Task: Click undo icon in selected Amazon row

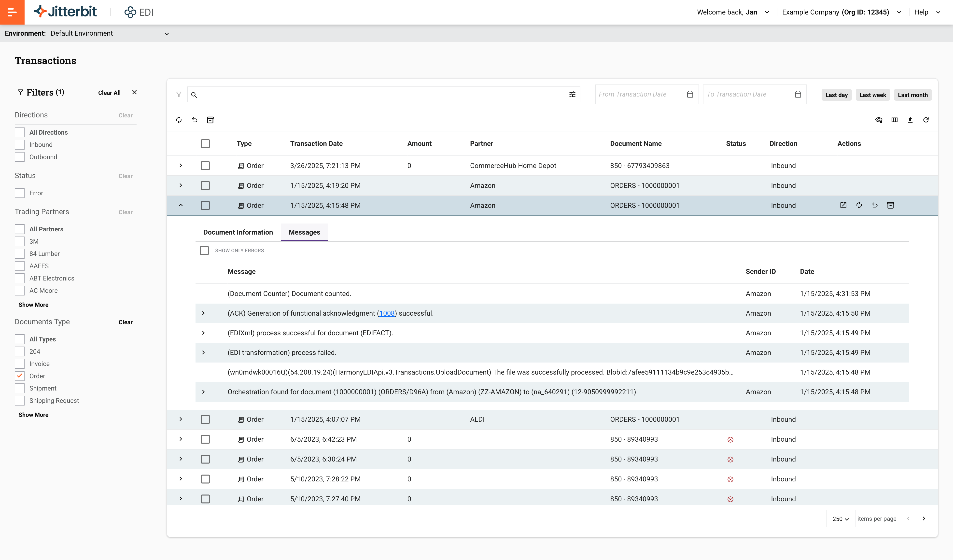Action: [875, 205]
